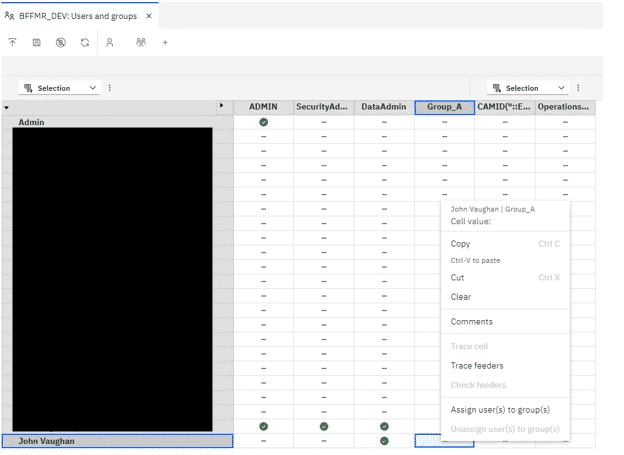This screenshot has height=455, width=624.
Task: Click the single user icon in toolbar
Action: [110, 43]
